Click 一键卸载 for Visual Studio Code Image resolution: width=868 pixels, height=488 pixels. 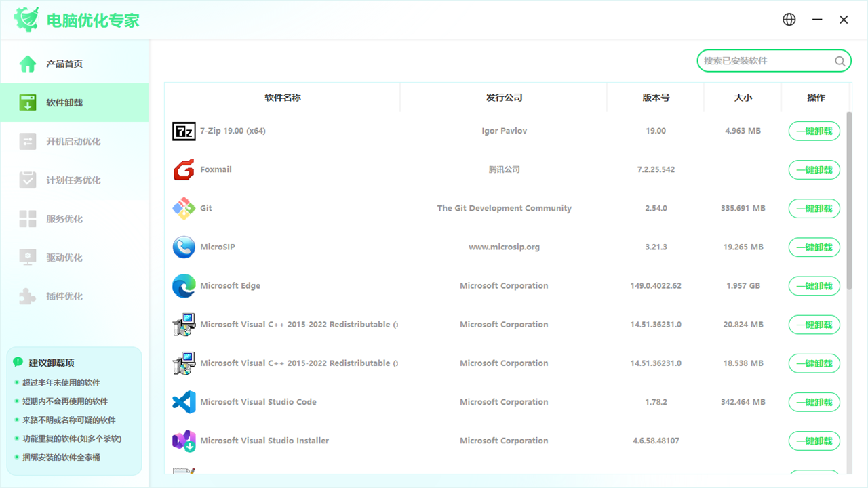[814, 402]
